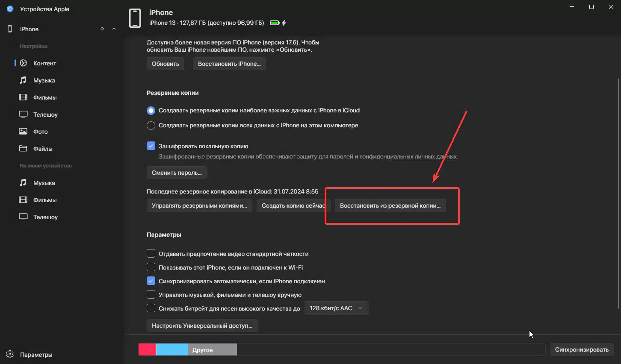Viewport: 621px width, 364px height.
Task: Click the battery charging indicator icon
Action: [278, 23]
